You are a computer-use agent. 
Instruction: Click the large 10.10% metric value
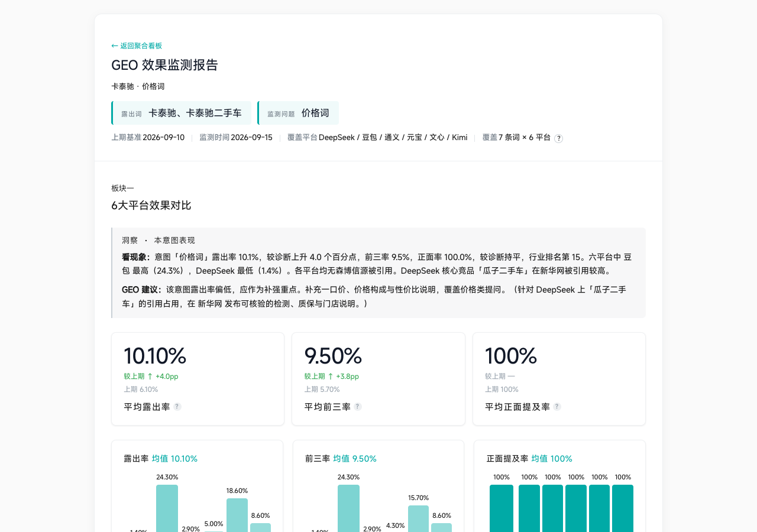coord(155,356)
